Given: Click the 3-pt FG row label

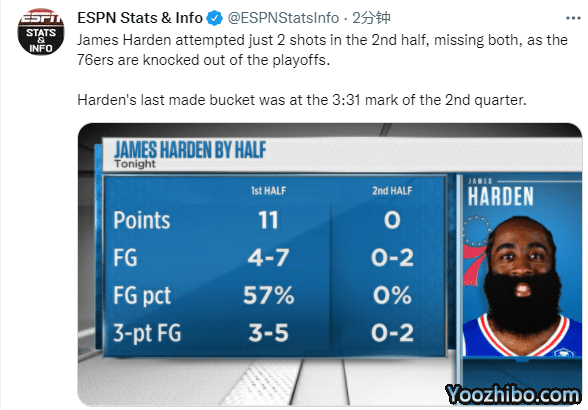Looking at the screenshot, I should tap(147, 333).
